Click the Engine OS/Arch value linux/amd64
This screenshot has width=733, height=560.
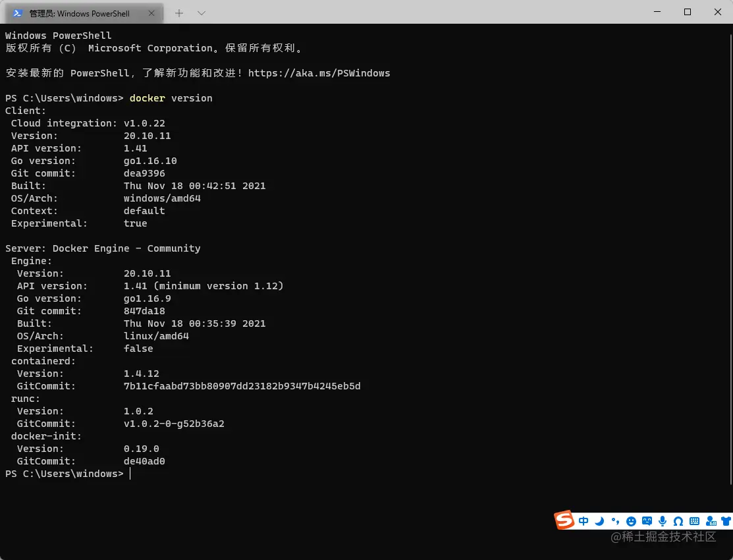click(156, 336)
